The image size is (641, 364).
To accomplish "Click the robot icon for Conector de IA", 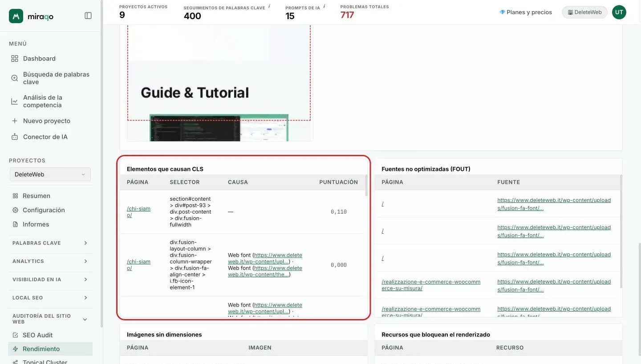I will [15, 137].
